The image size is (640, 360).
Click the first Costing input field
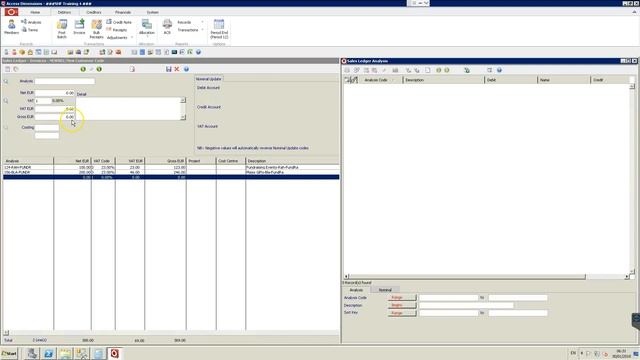47,127
